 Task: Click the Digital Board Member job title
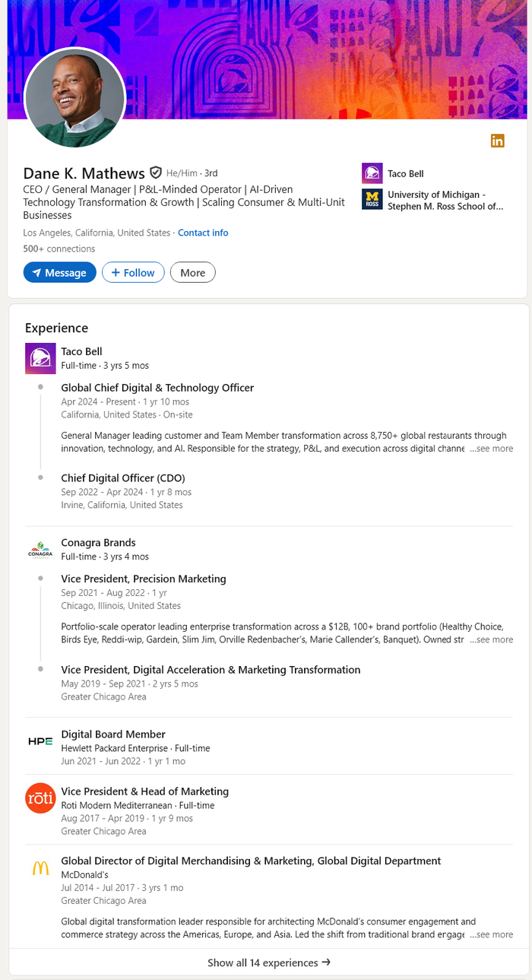coord(113,734)
